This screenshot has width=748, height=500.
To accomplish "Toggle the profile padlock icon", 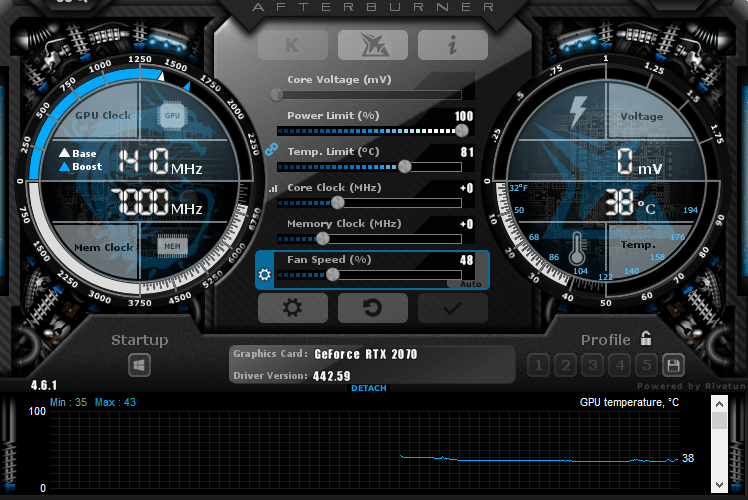I will (x=646, y=338).
